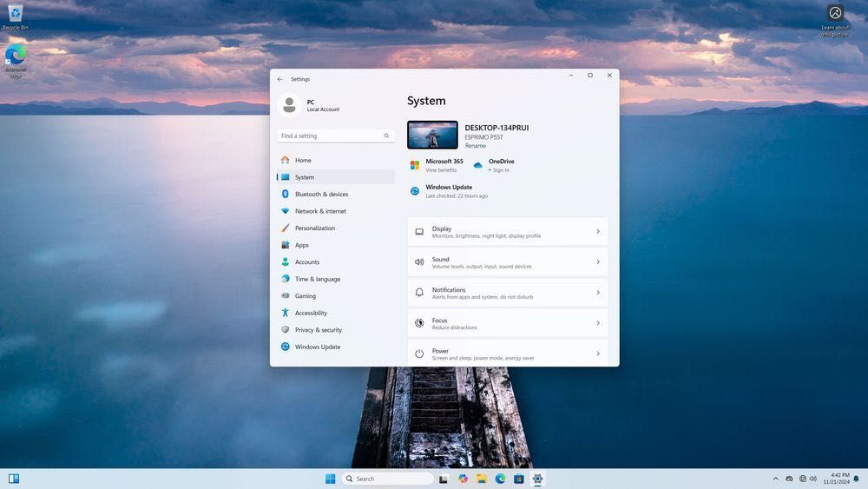This screenshot has width=868, height=489.
Task: Go to Personalization settings
Action: 335,228
